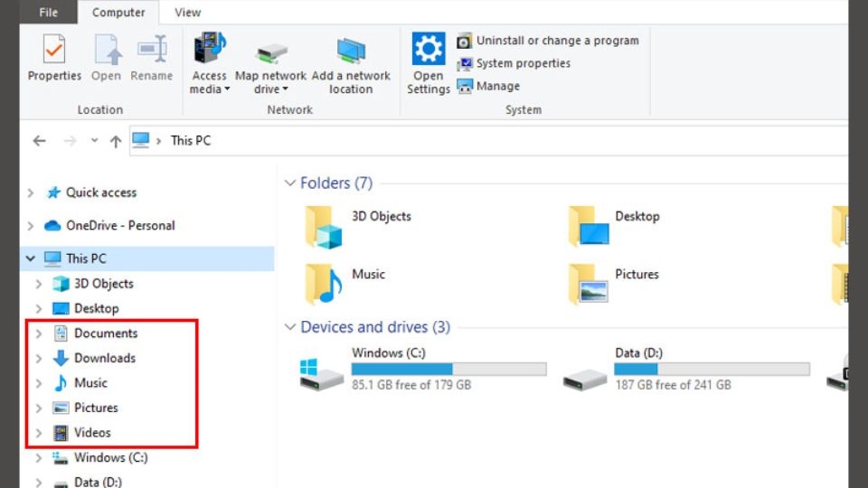Collapse the This PC tree node
868x488 pixels.
tap(31, 258)
